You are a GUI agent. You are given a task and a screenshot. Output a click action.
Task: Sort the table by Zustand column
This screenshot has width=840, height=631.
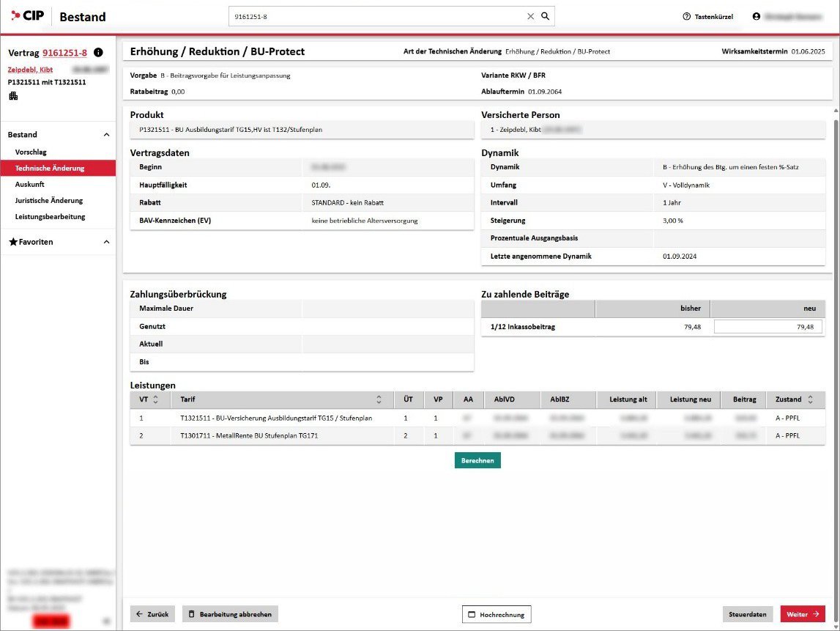(810, 400)
